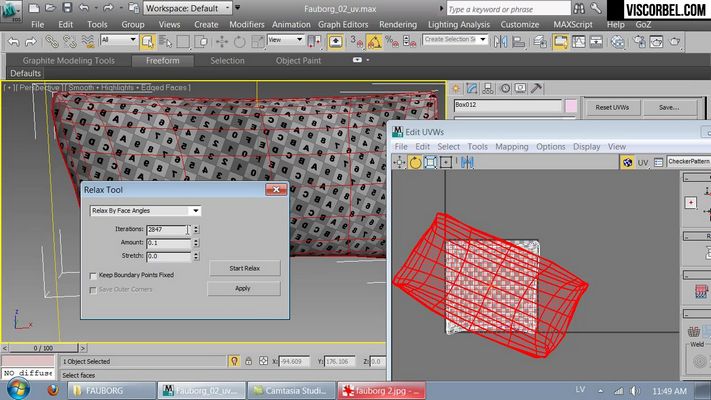Toggle checker pattern display icon in Edit UVWs

pyautogui.click(x=628, y=162)
